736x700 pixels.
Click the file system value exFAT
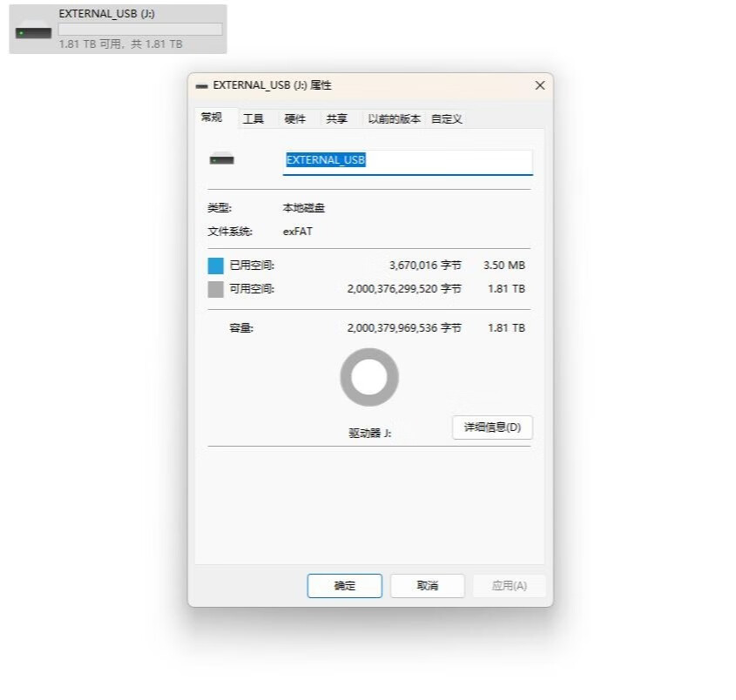click(x=298, y=232)
